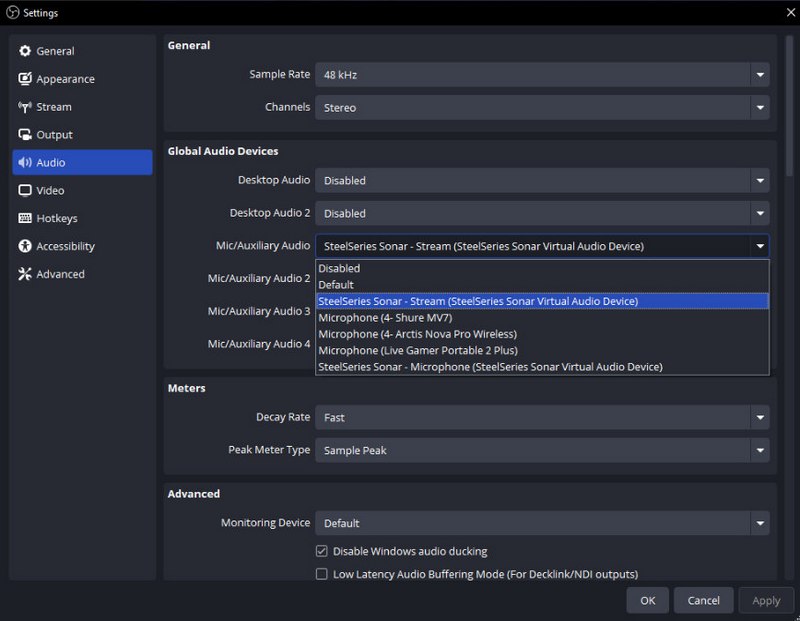Open Appearance settings page

click(x=83, y=79)
